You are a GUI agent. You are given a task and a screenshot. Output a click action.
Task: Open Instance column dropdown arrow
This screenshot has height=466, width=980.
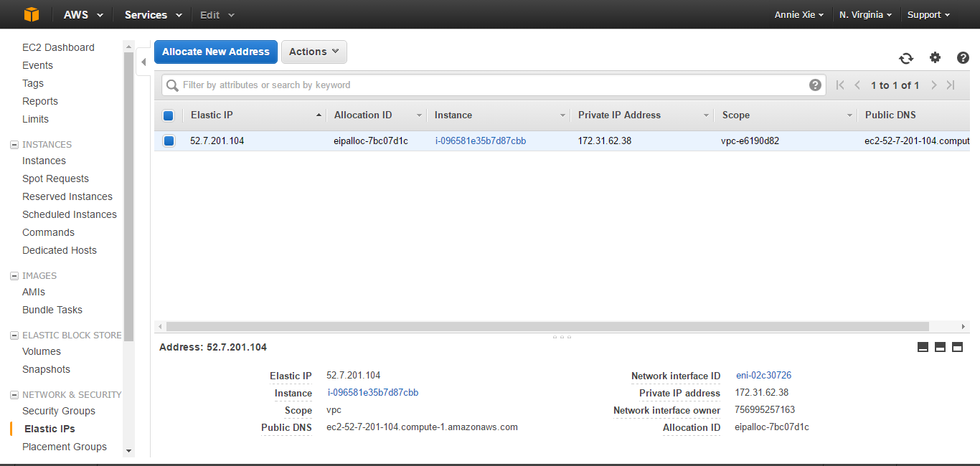(563, 115)
